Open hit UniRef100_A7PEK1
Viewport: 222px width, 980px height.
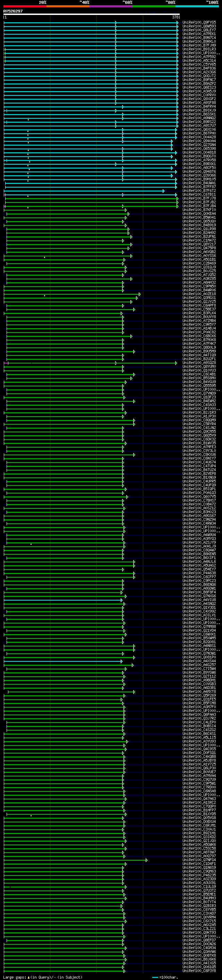199,34
